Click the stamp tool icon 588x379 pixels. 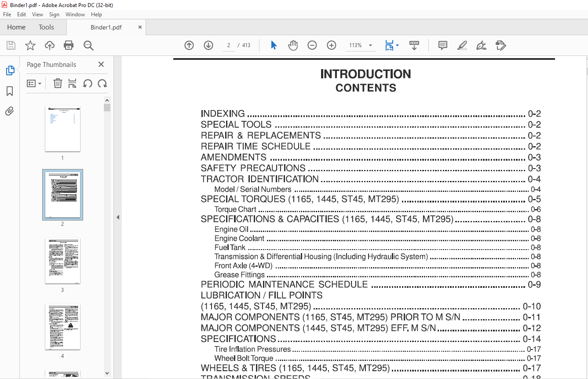tap(501, 45)
